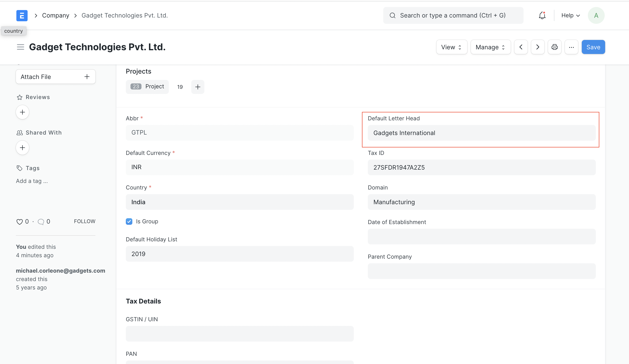Open the ellipsis more-options menu

[x=571, y=47]
